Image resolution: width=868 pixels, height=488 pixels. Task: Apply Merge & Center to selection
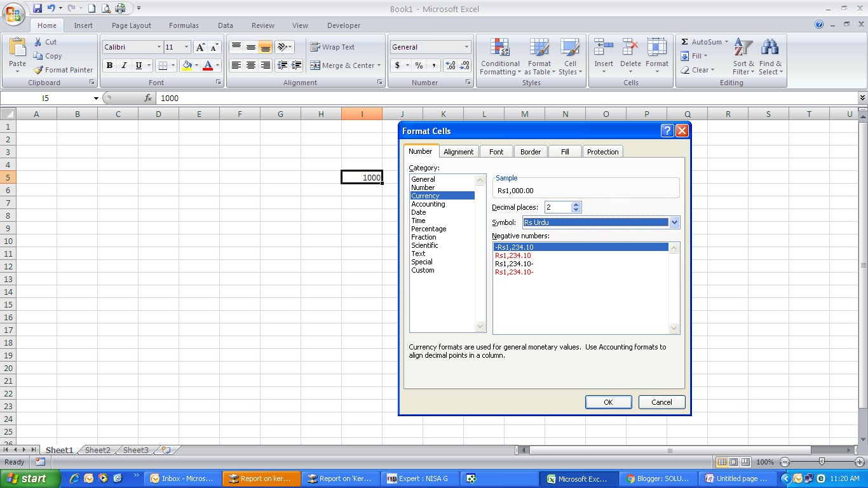pyautogui.click(x=344, y=65)
